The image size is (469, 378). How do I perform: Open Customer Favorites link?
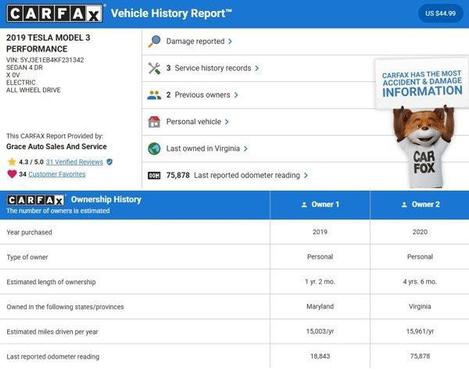tap(57, 174)
